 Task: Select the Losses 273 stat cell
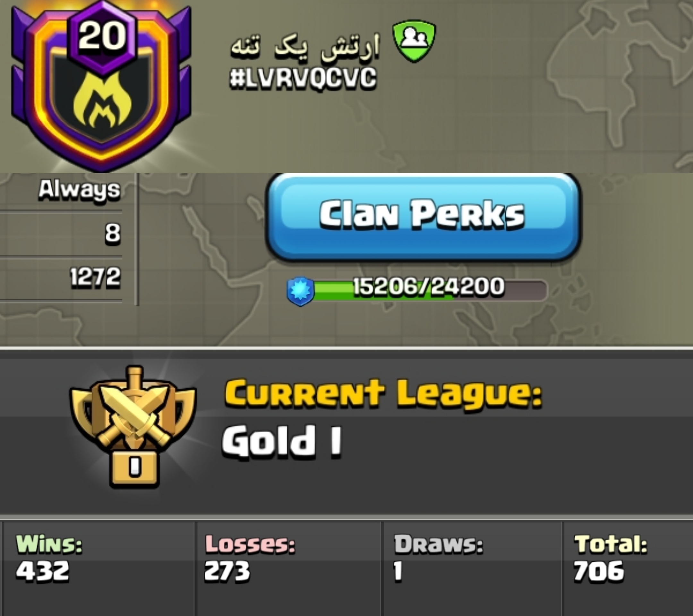tap(288, 569)
